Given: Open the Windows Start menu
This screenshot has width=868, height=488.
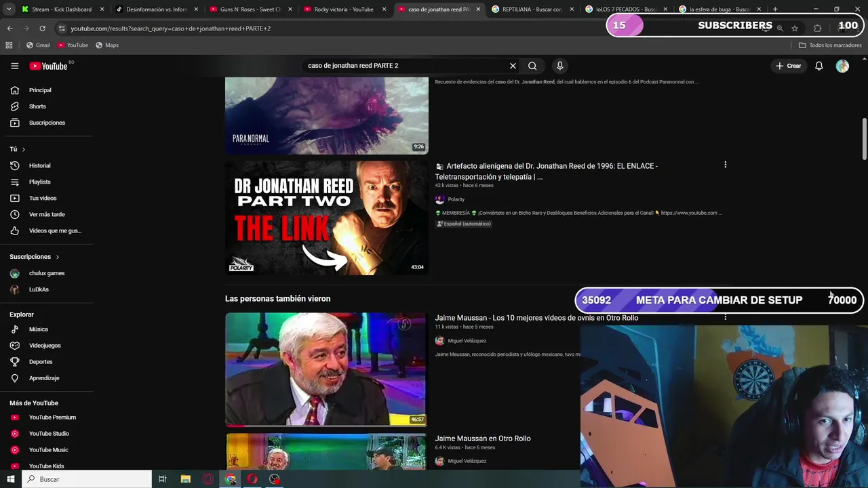Looking at the screenshot, I should point(10,479).
